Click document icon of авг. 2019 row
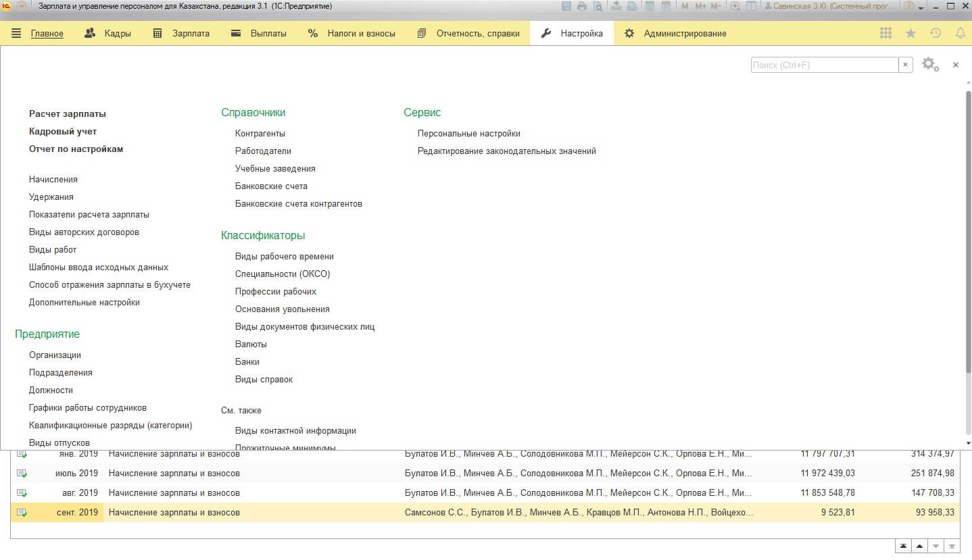 click(x=22, y=493)
